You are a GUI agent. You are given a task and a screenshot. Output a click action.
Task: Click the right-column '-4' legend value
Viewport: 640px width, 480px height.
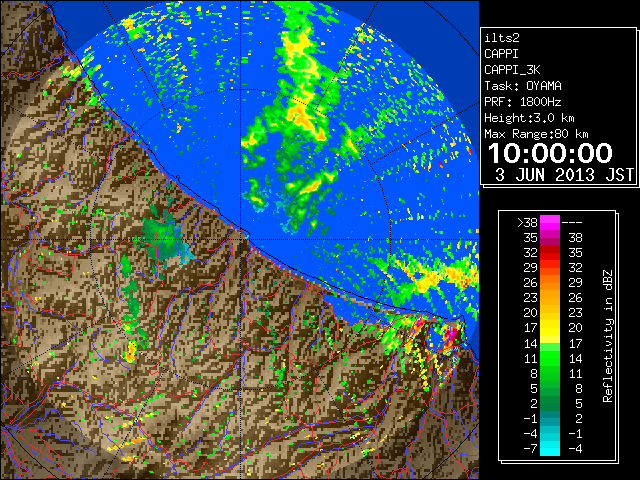click(x=575, y=449)
